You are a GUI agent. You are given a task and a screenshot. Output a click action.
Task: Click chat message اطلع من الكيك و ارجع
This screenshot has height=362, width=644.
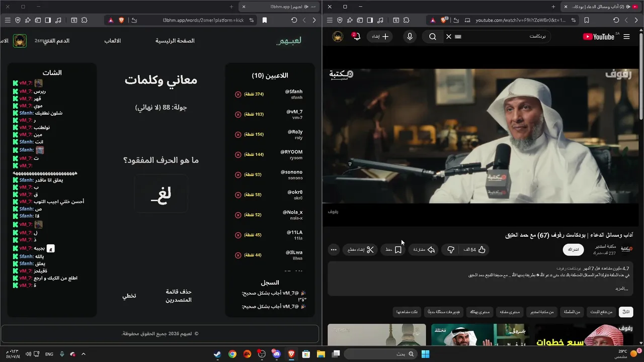click(56, 278)
